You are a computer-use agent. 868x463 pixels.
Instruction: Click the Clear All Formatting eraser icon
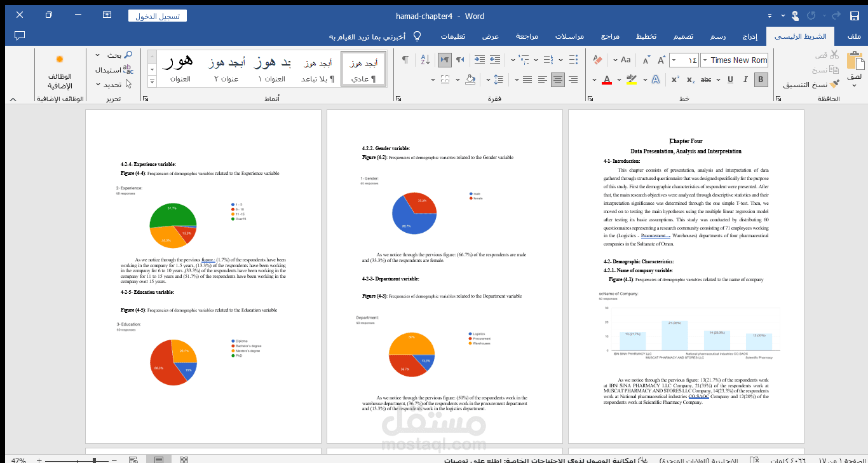(597, 60)
